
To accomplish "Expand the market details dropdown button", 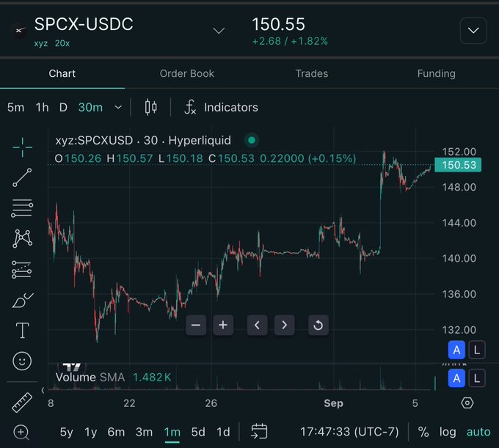I will [473, 31].
